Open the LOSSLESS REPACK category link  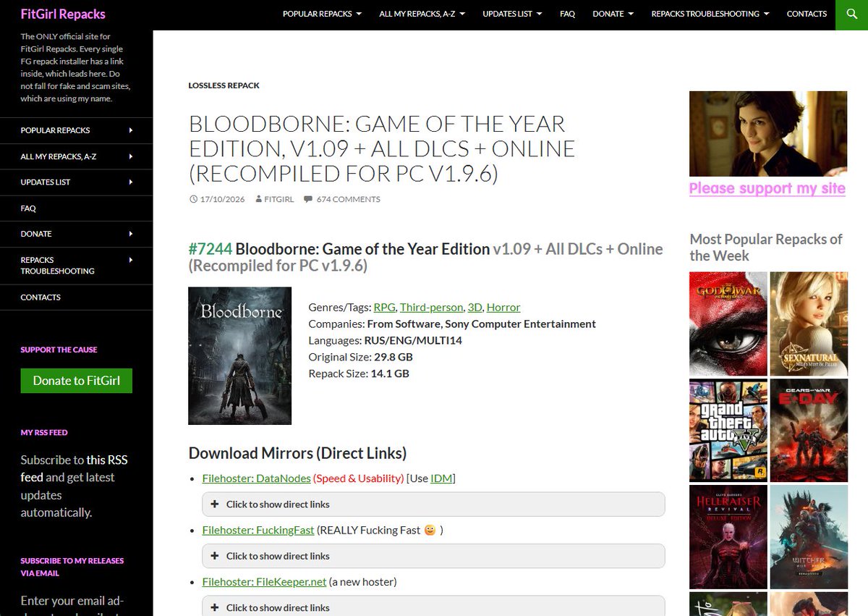tap(224, 85)
